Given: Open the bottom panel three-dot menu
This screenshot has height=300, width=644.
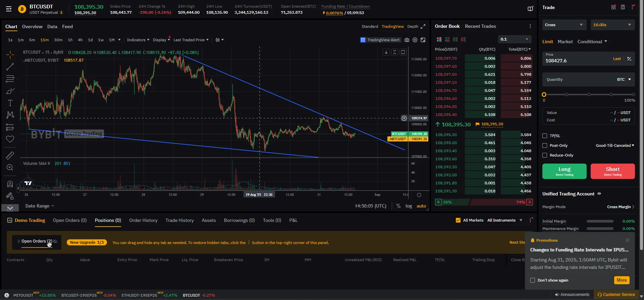Looking at the screenshot, I should tap(531, 220).
